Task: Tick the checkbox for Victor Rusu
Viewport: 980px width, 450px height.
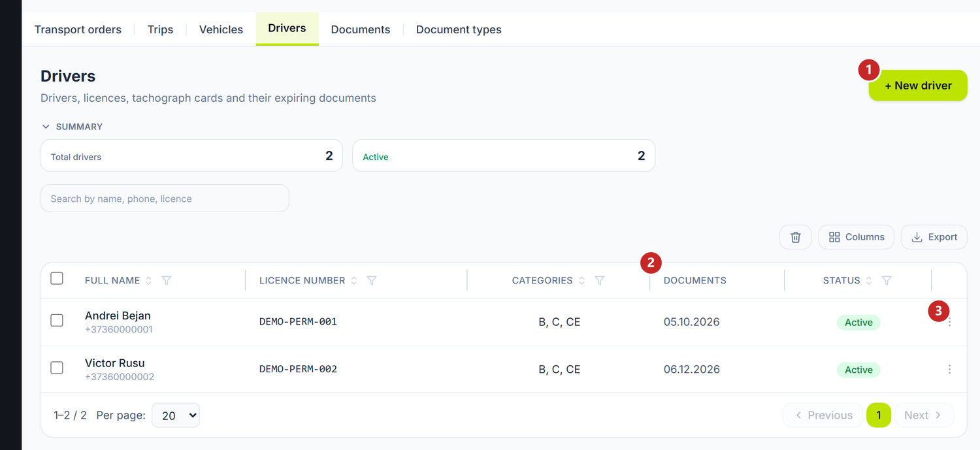Action: click(x=57, y=368)
